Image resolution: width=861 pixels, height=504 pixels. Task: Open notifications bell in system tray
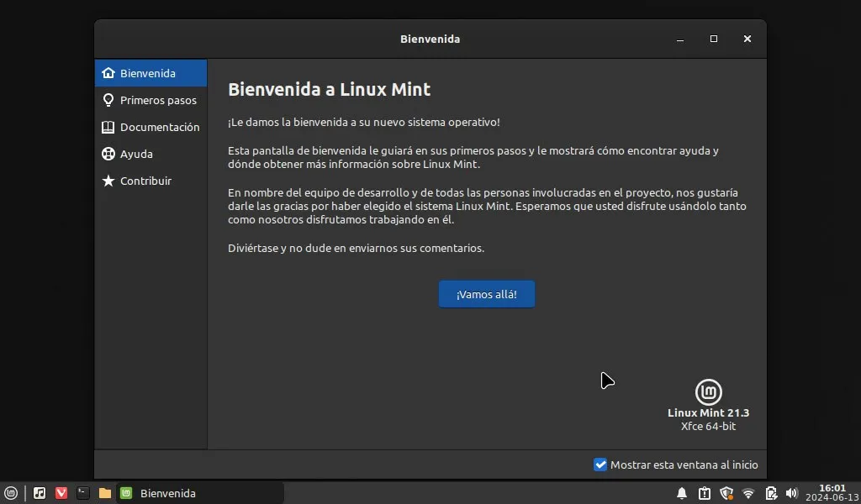coord(682,493)
